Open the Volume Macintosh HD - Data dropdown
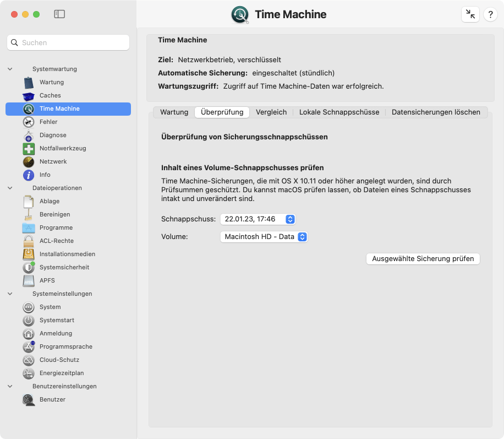This screenshot has width=504, height=439. [264, 237]
